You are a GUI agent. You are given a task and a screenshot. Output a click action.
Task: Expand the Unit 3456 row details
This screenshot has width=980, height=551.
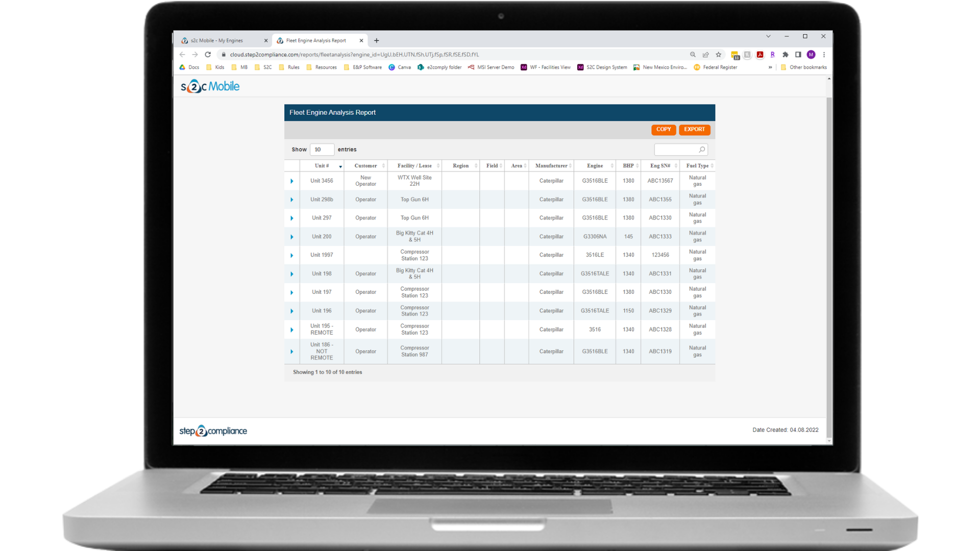pos(292,180)
